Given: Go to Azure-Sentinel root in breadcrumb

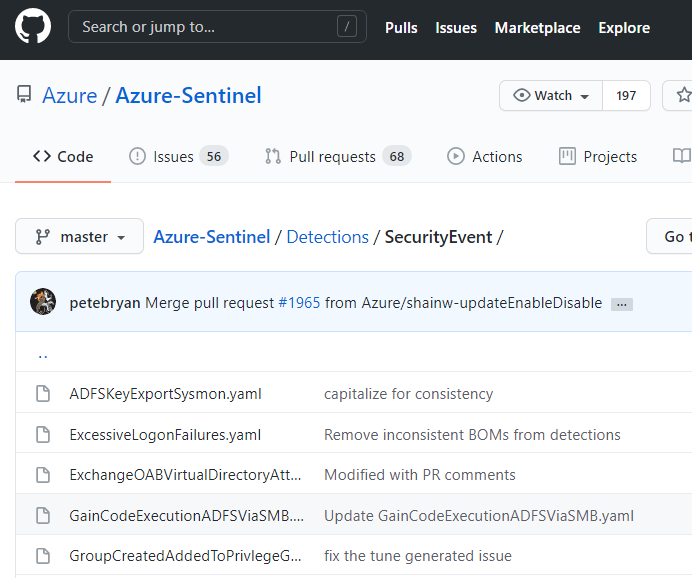Looking at the screenshot, I should (x=211, y=237).
